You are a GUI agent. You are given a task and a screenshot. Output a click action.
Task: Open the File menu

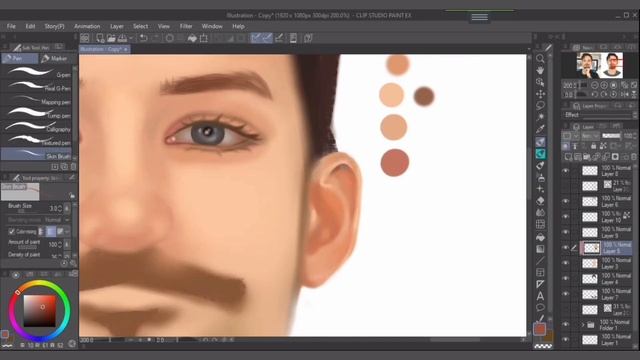[11, 26]
